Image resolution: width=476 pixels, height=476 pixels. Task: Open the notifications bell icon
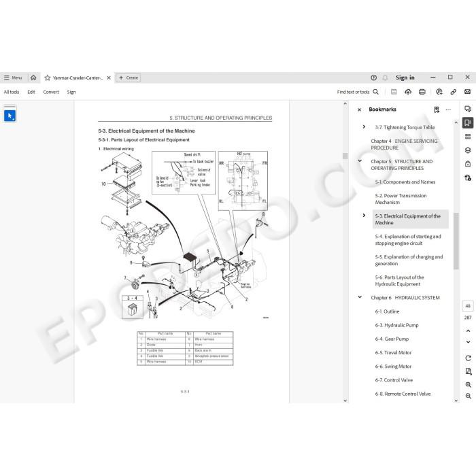[x=385, y=78]
